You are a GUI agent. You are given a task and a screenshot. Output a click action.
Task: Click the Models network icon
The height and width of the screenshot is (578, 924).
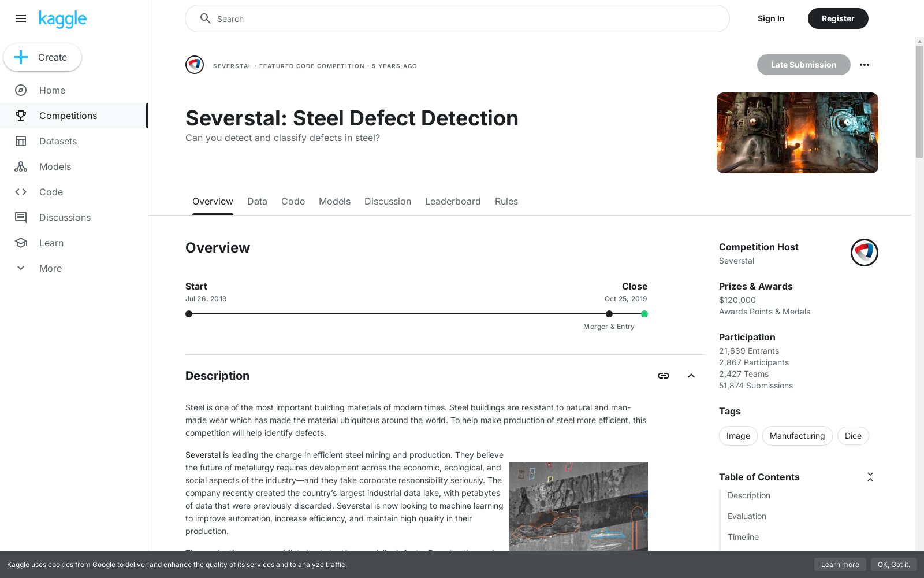(x=21, y=166)
